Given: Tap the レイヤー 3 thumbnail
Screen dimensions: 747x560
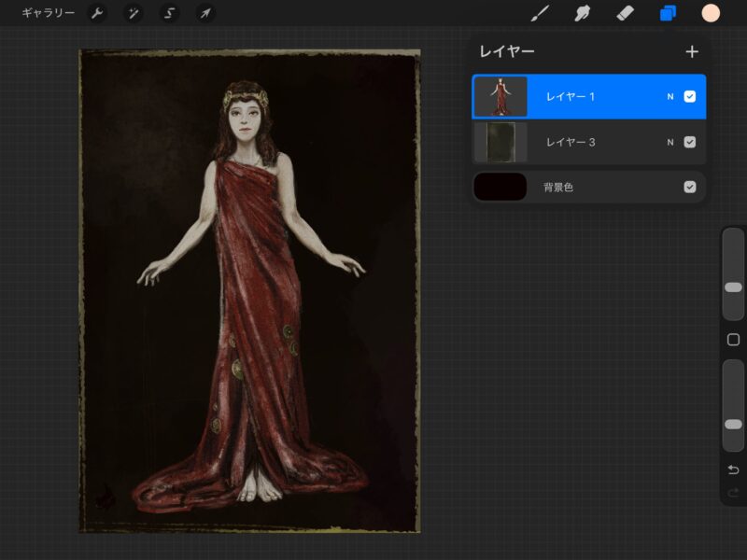Looking at the screenshot, I should point(500,142).
